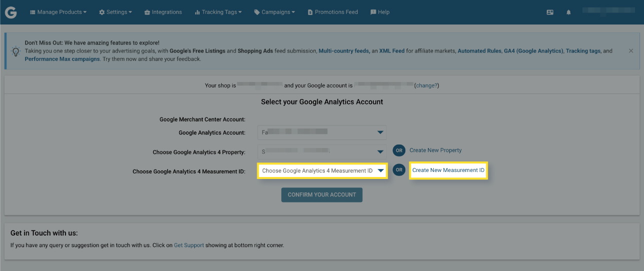Open the Tracking tags link
644x271 pixels.
tap(584, 51)
